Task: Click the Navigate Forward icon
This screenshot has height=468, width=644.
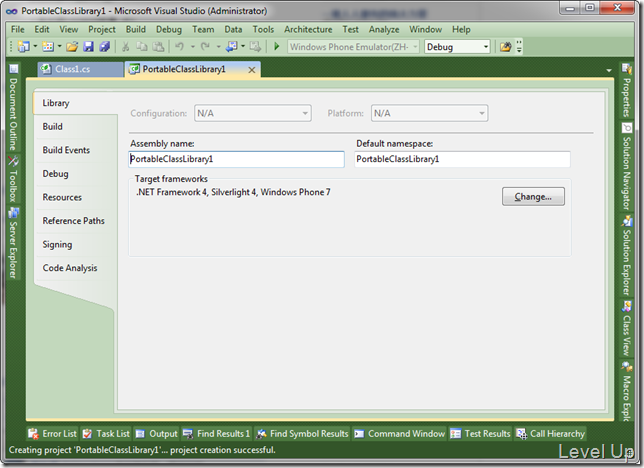Action: click(x=255, y=47)
